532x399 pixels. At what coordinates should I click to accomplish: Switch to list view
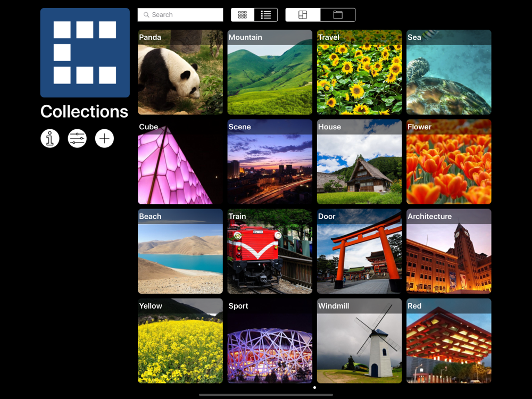[266, 15]
